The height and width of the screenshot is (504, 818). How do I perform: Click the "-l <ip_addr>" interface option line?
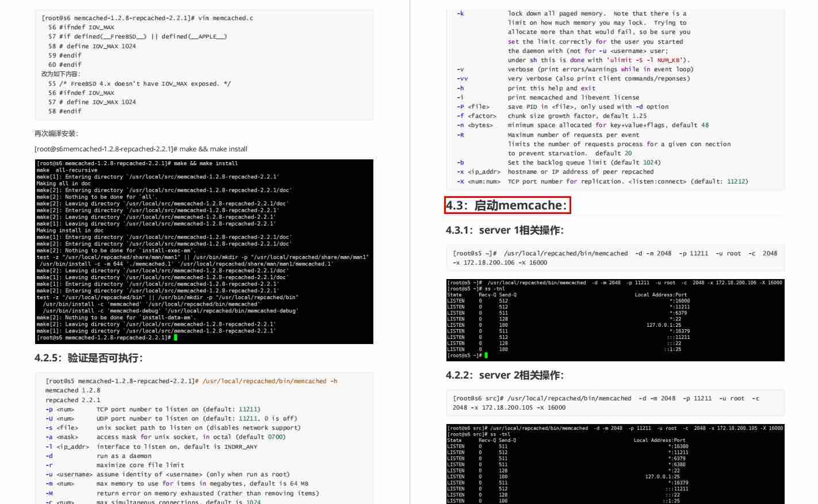(x=151, y=446)
